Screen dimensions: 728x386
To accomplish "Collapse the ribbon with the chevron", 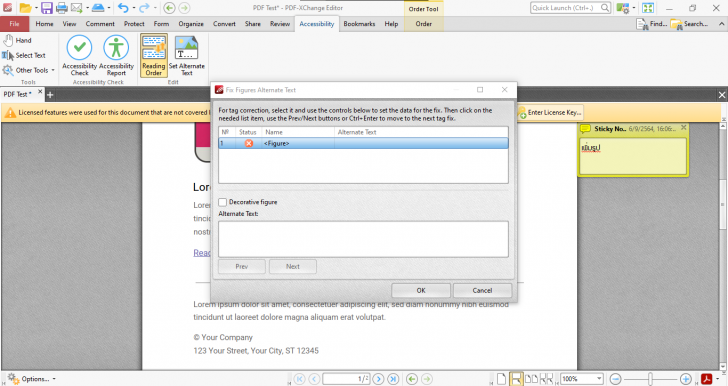I will [x=722, y=24].
